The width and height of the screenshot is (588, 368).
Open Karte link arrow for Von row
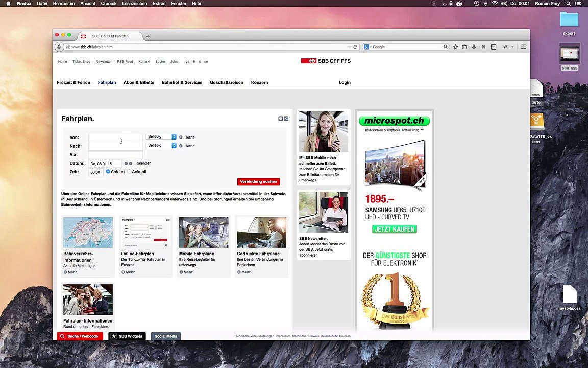(181, 137)
